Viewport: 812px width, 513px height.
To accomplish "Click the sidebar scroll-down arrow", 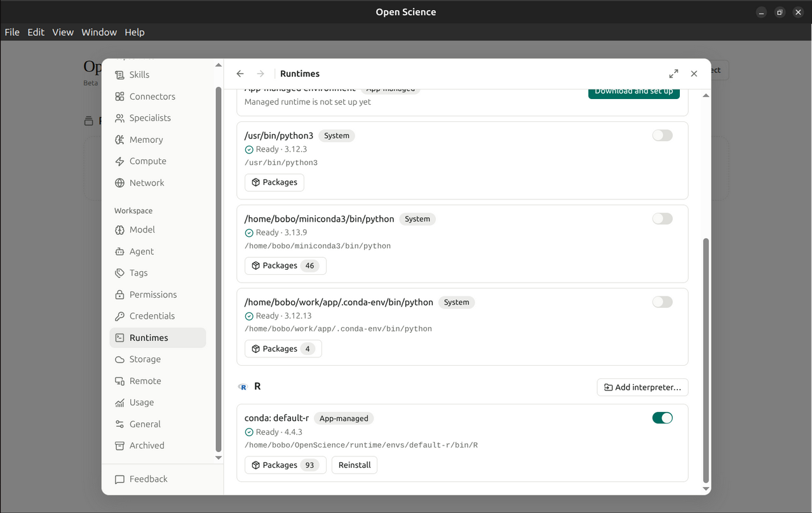I will coord(219,458).
